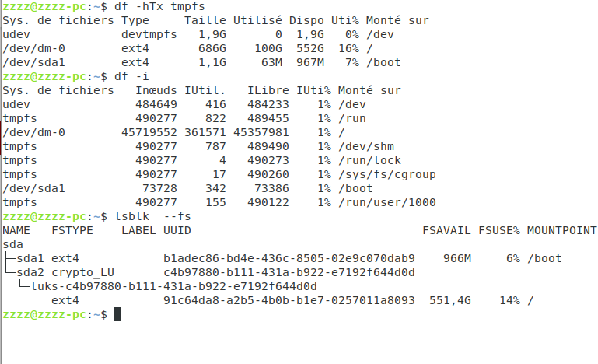
Task: Click the /sys/fs/cgroup mount path
Action: [x=387, y=174]
